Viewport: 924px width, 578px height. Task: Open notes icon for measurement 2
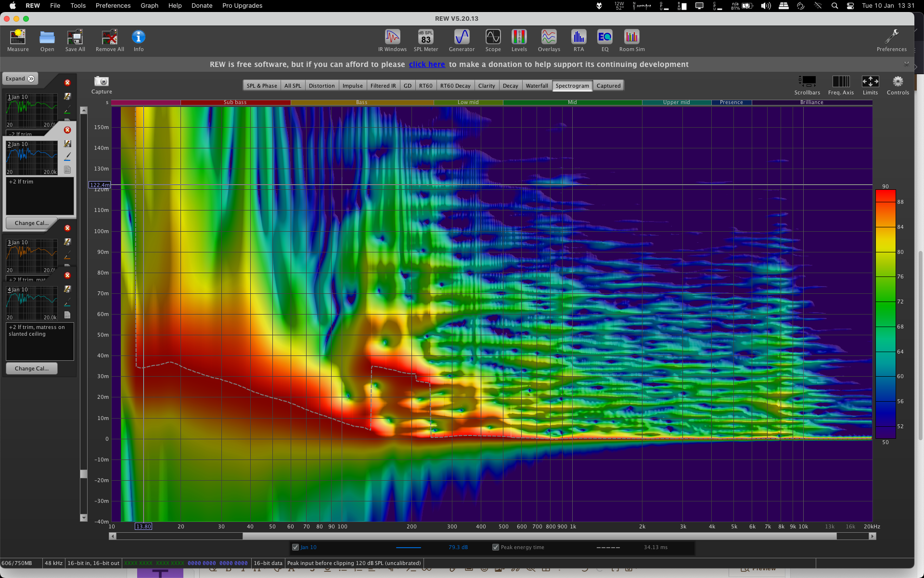(x=67, y=170)
